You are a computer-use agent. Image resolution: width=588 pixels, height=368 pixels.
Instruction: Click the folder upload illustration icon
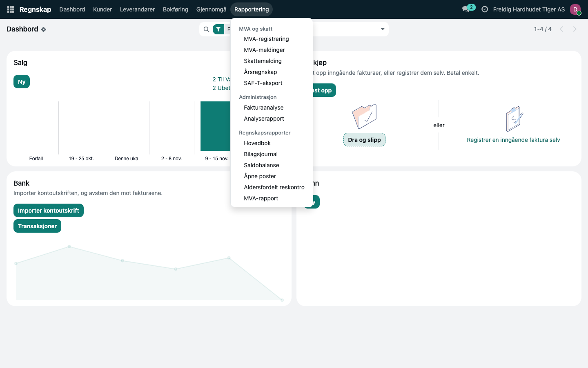click(x=364, y=116)
